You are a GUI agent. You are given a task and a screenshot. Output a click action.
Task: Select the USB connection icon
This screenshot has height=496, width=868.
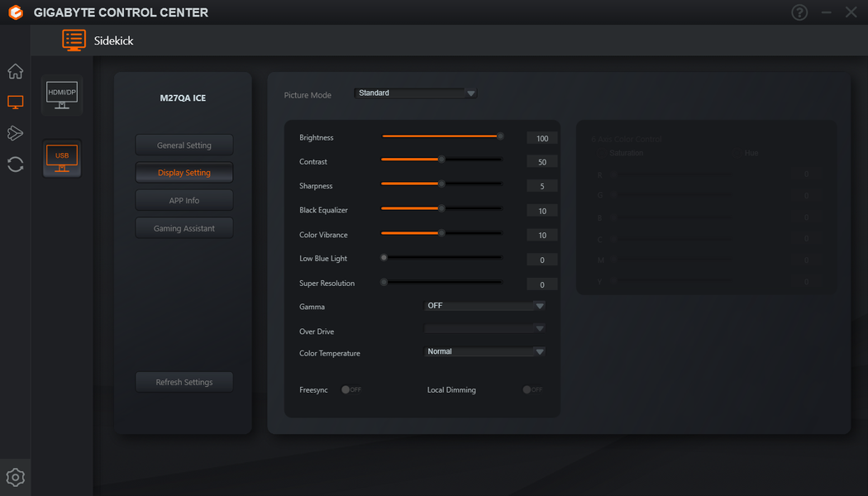tap(62, 159)
